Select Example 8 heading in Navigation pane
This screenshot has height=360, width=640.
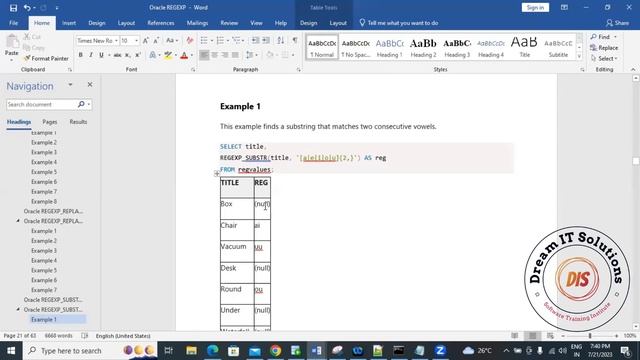(44, 201)
